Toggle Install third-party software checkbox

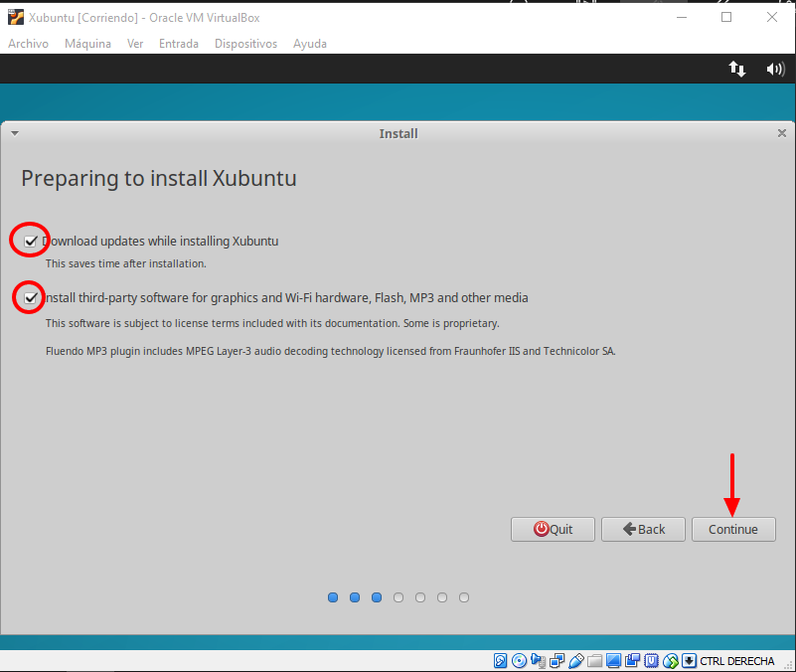[x=31, y=297]
